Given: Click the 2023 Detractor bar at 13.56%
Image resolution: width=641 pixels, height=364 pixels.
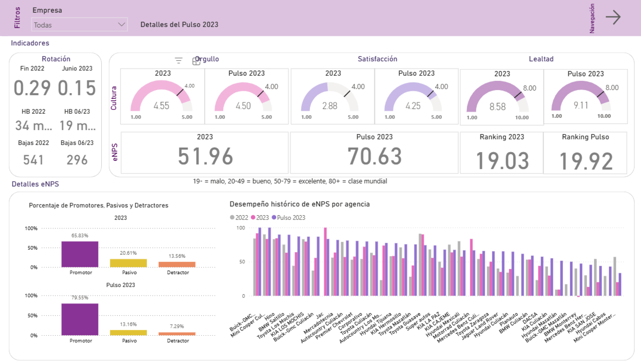Looking at the screenshot, I should [x=177, y=264].
